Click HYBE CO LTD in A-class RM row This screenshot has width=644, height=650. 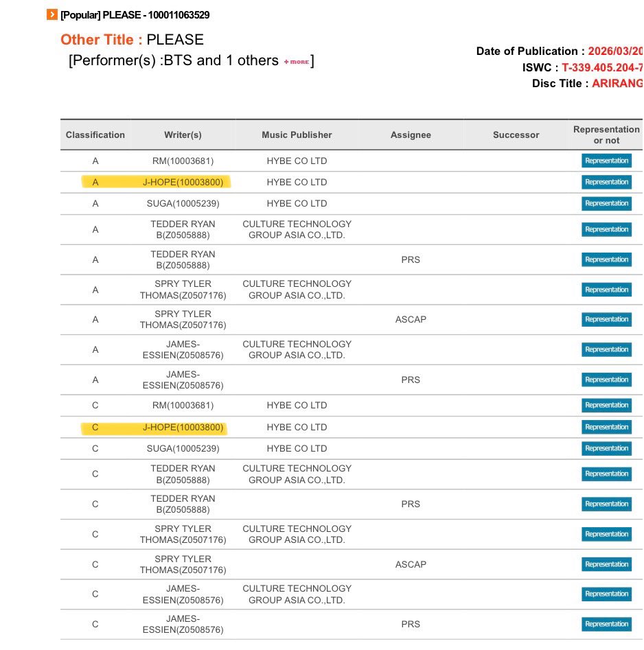[x=297, y=161]
